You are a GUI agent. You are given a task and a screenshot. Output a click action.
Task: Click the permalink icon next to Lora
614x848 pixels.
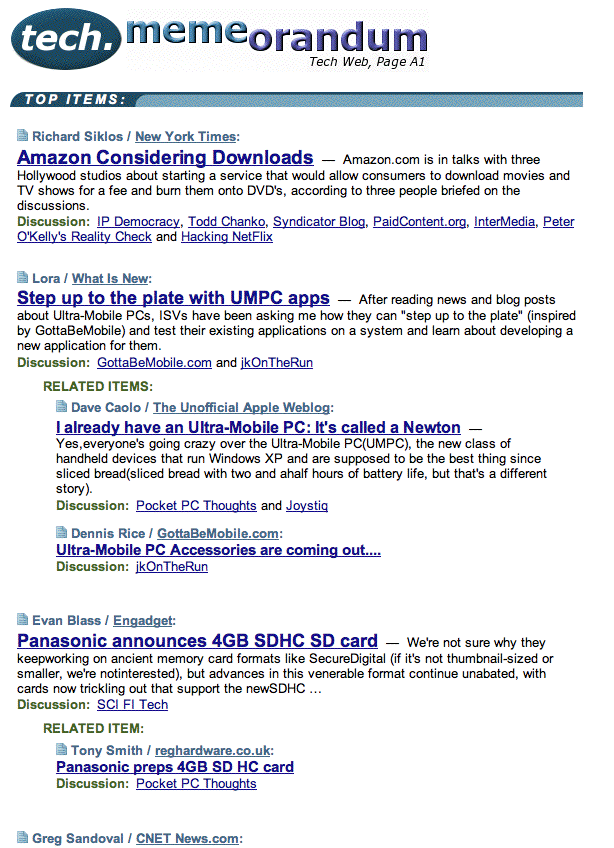tap(23, 278)
